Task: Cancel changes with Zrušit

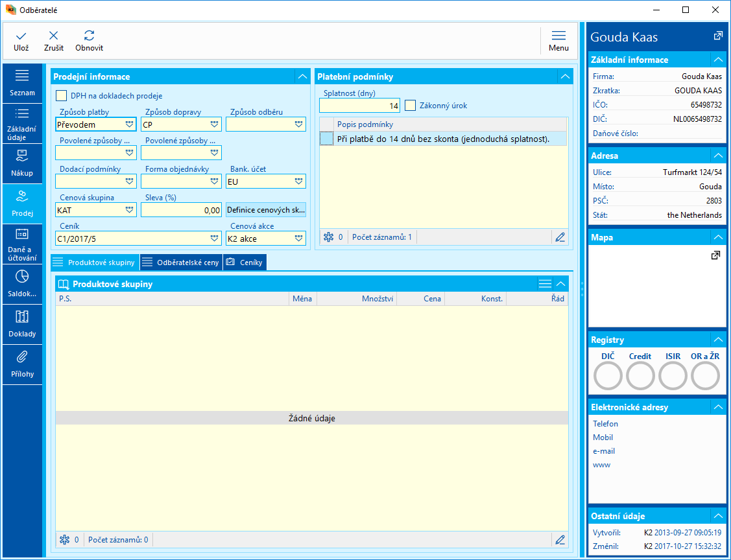Action: click(54, 41)
